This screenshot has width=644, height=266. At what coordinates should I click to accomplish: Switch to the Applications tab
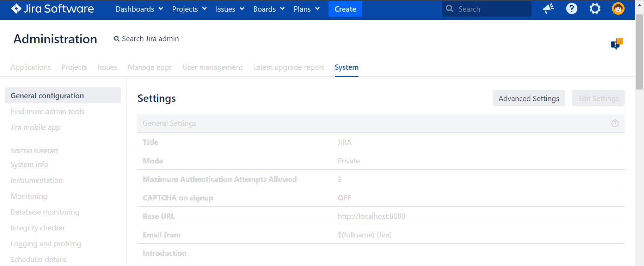click(x=31, y=67)
